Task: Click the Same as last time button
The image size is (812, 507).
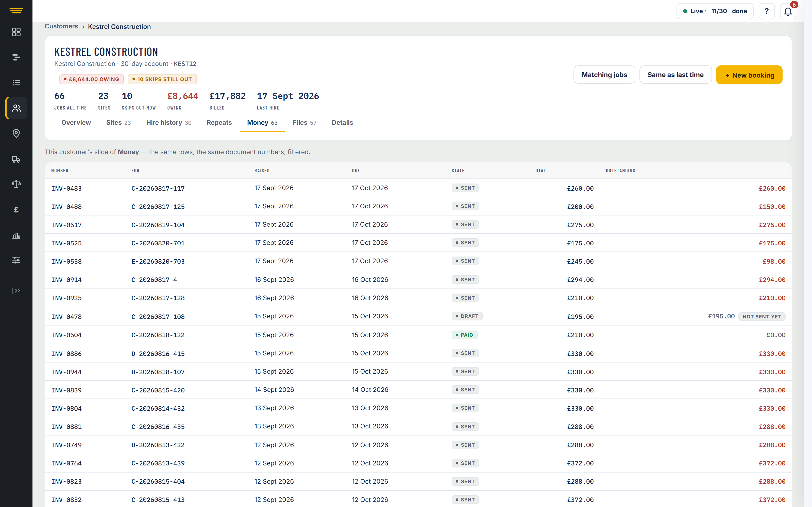Action: [675, 75]
